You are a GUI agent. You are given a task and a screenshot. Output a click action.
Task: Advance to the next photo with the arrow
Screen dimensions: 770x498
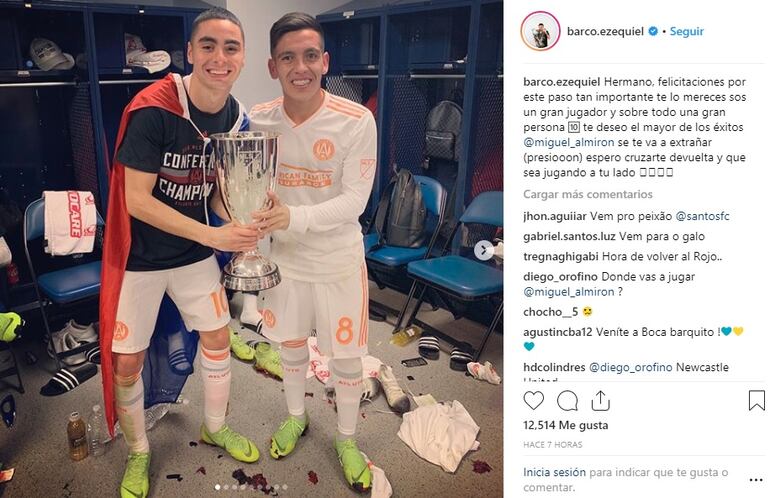click(484, 250)
